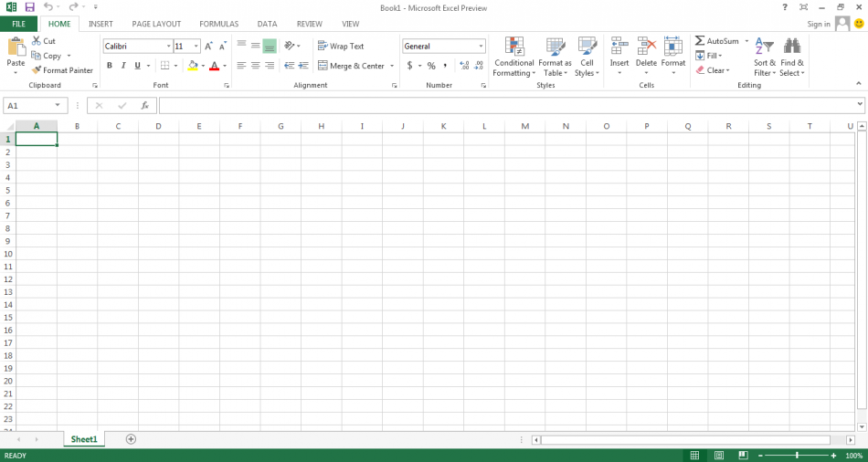Add a new sheet with plus icon
The width and height of the screenshot is (868, 462).
point(131,439)
